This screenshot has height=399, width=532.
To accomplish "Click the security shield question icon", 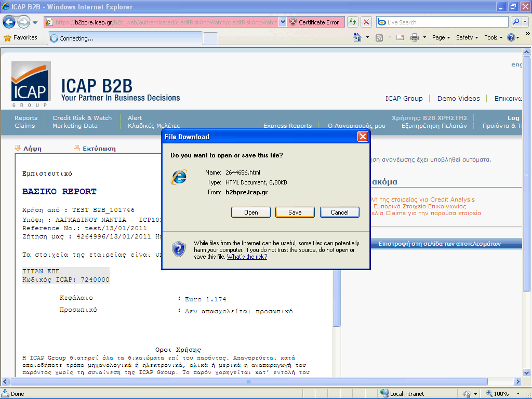I will pos(179,249).
